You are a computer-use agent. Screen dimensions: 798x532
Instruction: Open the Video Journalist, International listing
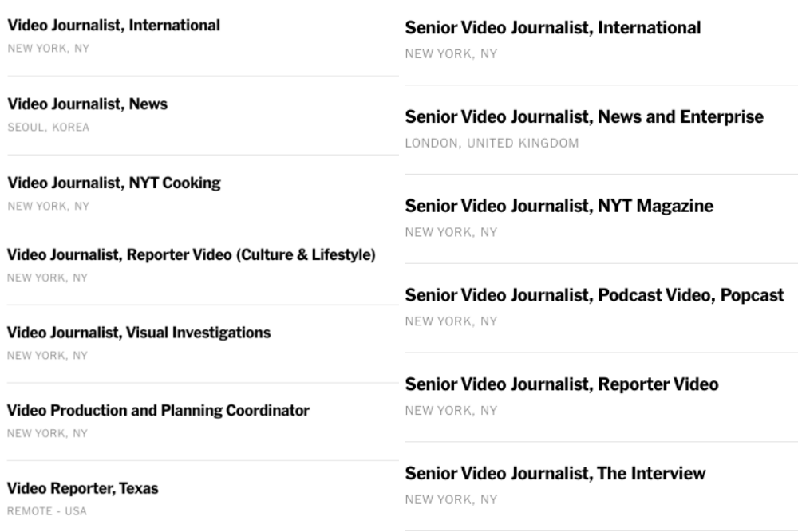(113, 26)
